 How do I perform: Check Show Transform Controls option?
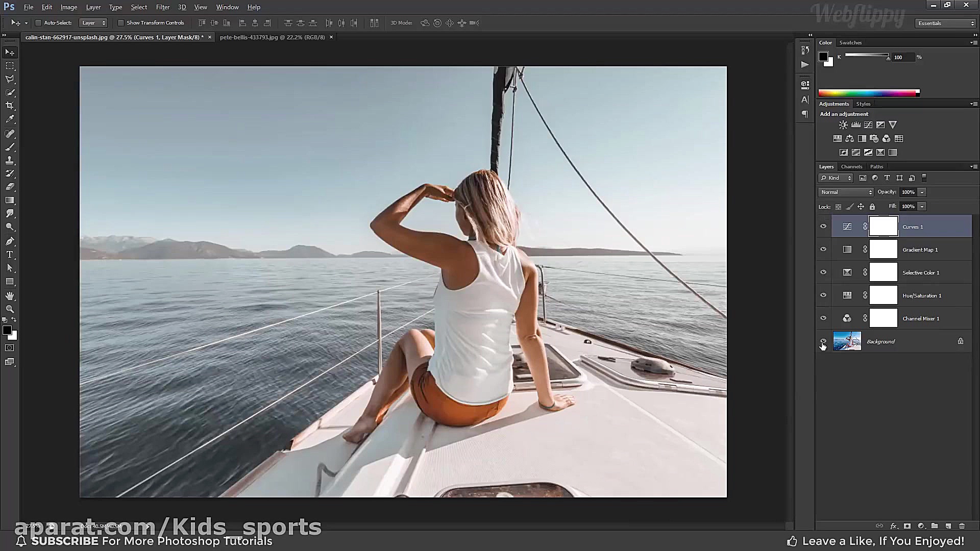tap(121, 23)
